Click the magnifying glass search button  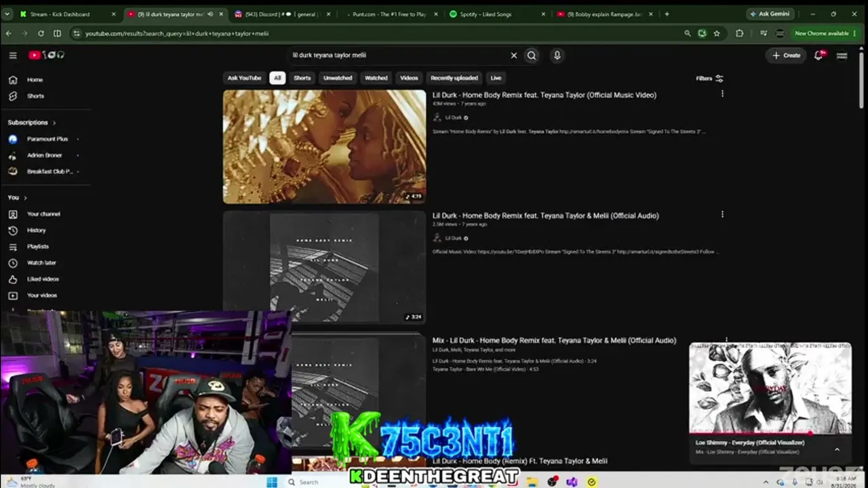pos(532,56)
